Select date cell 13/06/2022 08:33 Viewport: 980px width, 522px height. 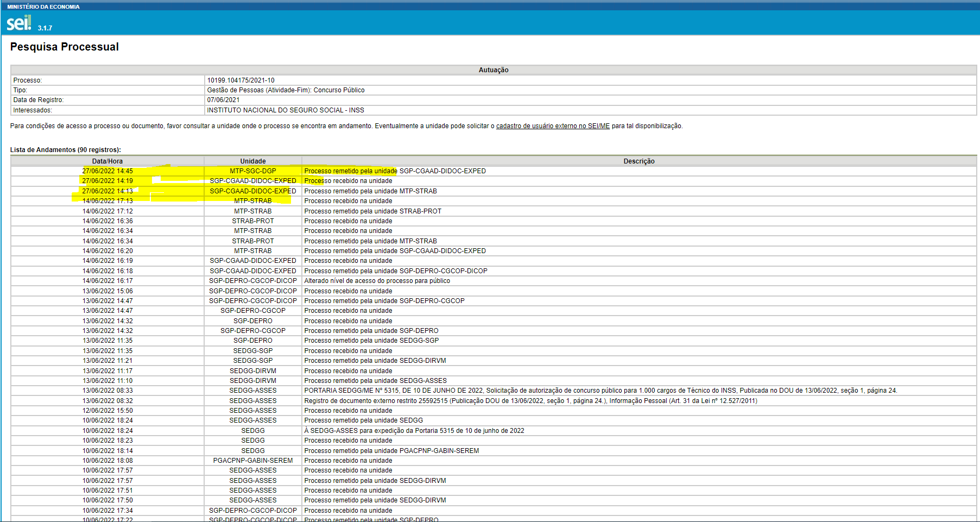point(108,391)
